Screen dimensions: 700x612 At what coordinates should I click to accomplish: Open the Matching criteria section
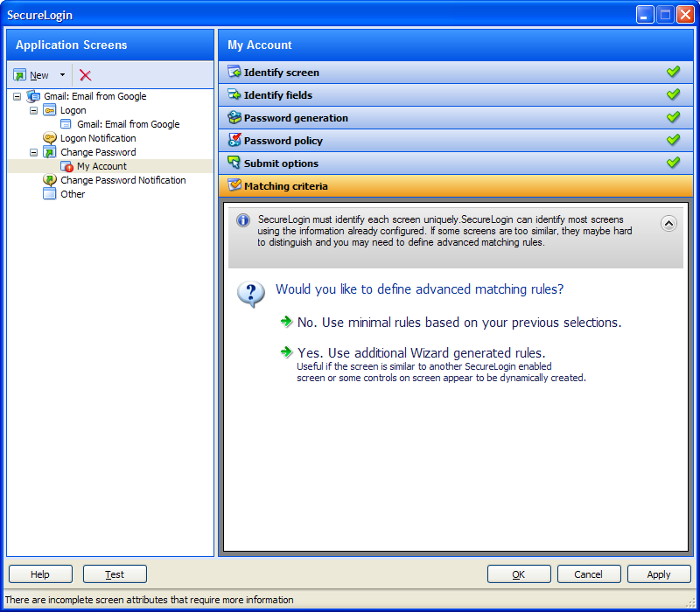click(x=285, y=186)
